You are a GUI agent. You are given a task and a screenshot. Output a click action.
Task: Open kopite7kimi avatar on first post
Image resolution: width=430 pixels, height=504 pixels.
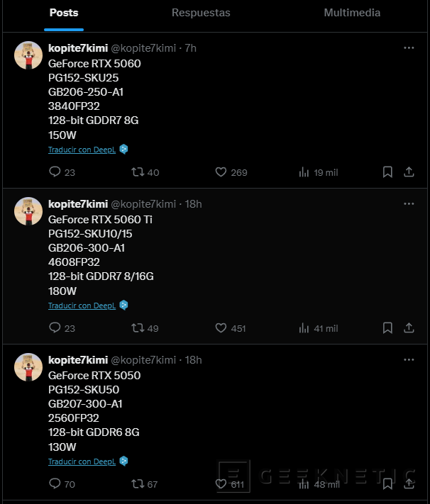[28, 55]
